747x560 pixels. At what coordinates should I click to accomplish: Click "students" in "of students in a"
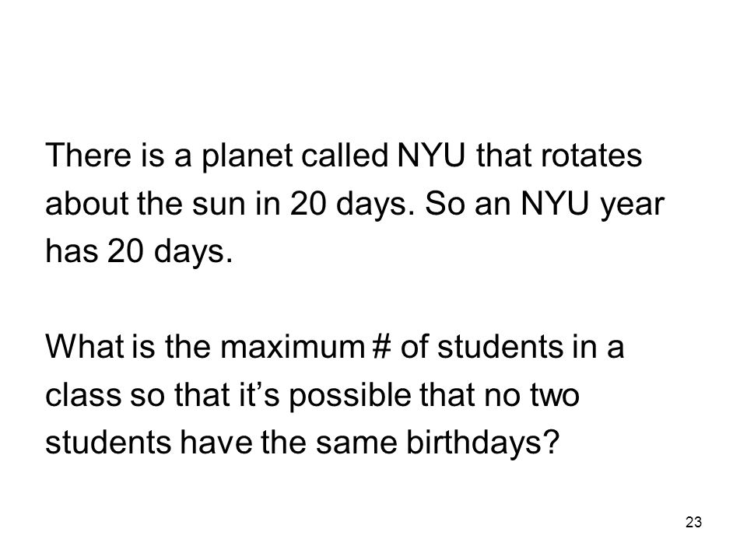500,346
